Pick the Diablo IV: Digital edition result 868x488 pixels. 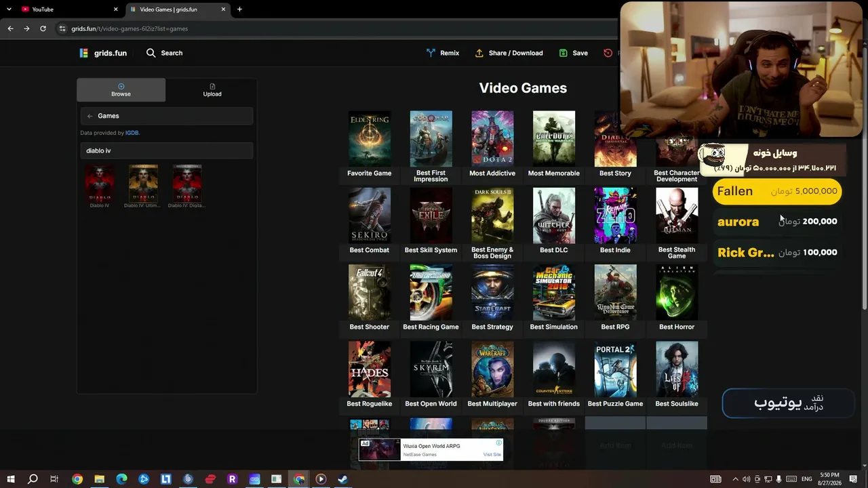(186, 183)
